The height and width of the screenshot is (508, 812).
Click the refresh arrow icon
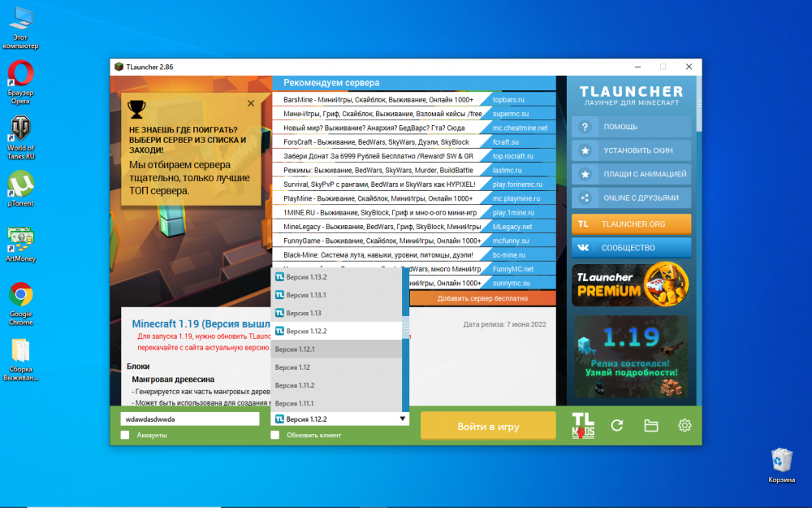tap(617, 426)
